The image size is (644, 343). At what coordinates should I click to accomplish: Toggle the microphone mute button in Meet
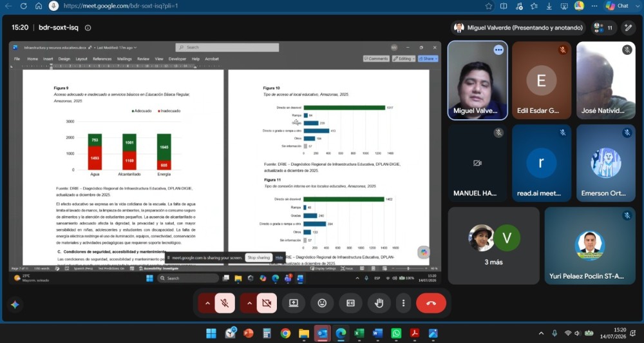pyautogui.click(x=225, y=303)
